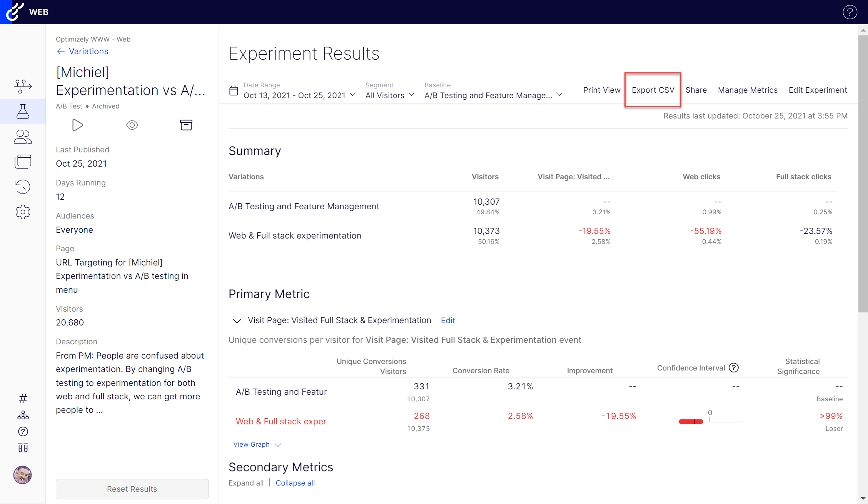Click the Optimizely WWW - Web project label
This screenshot has width=868, height=504.
coord(93,39)
